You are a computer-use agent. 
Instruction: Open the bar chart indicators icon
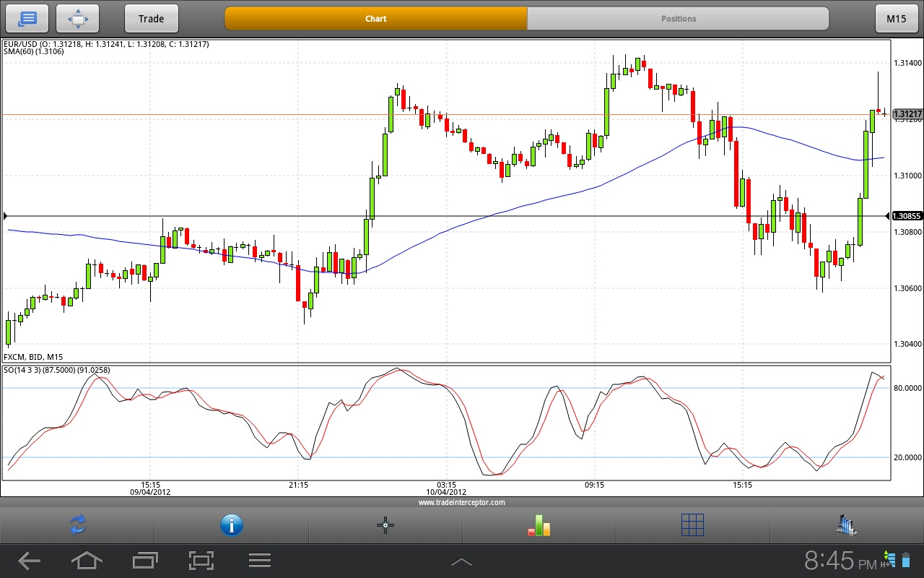tap(539, 525)
